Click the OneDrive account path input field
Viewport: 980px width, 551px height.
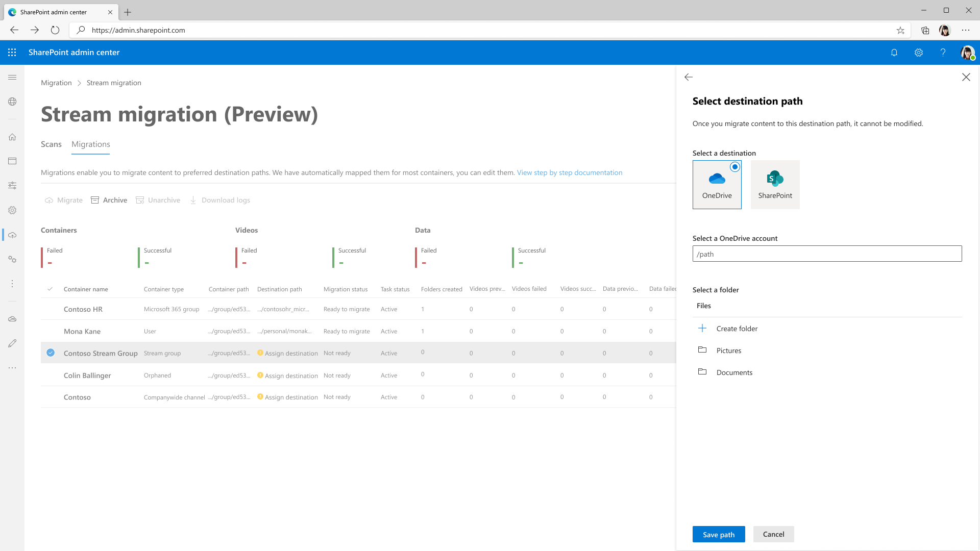pyautogui.click(x=827, y=254)
